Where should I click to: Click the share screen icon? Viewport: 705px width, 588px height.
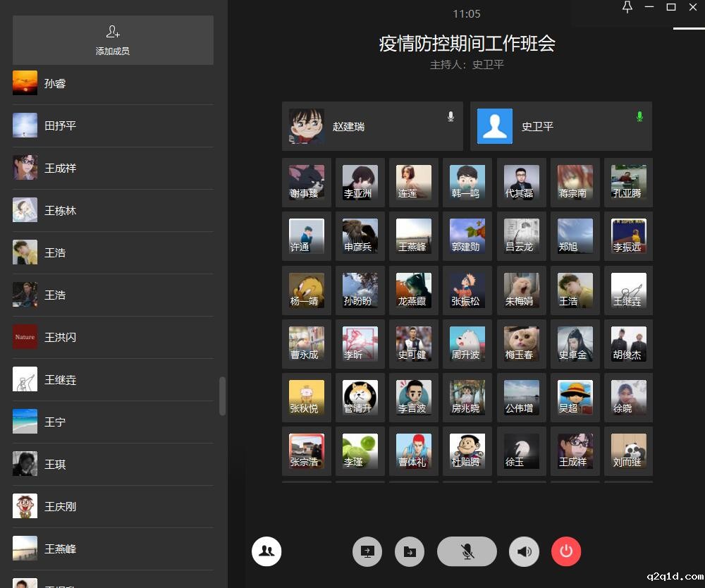367,551
